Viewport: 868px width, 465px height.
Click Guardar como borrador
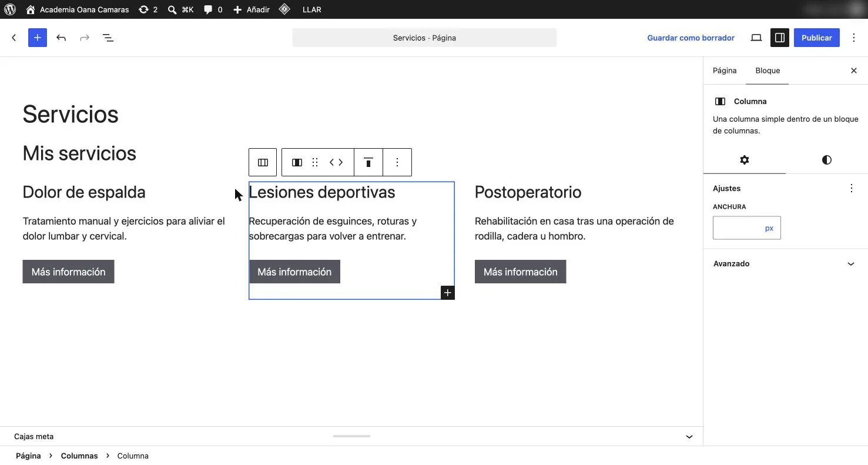click(x=691, y=38)
